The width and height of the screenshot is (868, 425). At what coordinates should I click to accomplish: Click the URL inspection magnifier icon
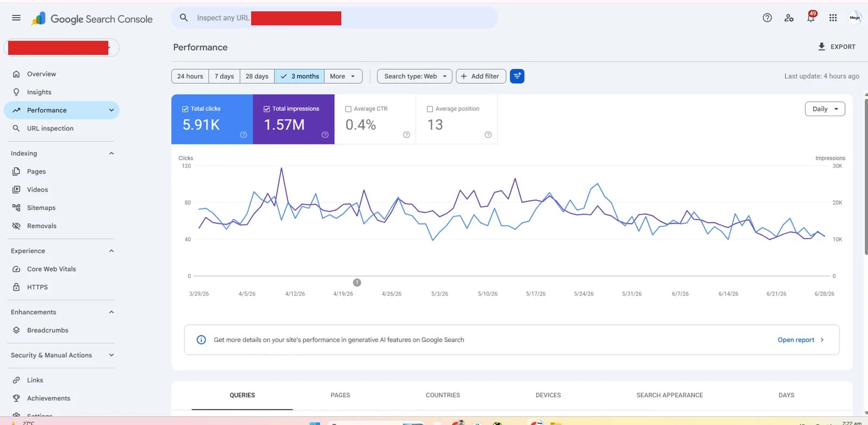[x=16, y=129]
